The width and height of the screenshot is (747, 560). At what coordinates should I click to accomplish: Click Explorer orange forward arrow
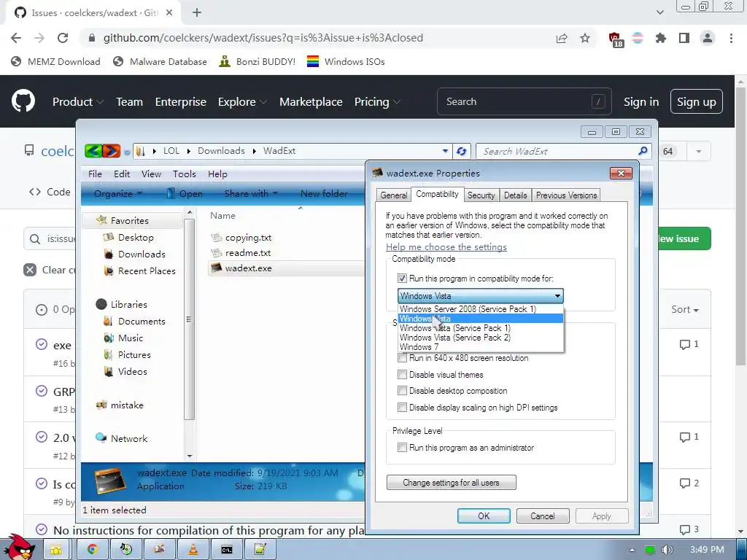coord(112,151)
